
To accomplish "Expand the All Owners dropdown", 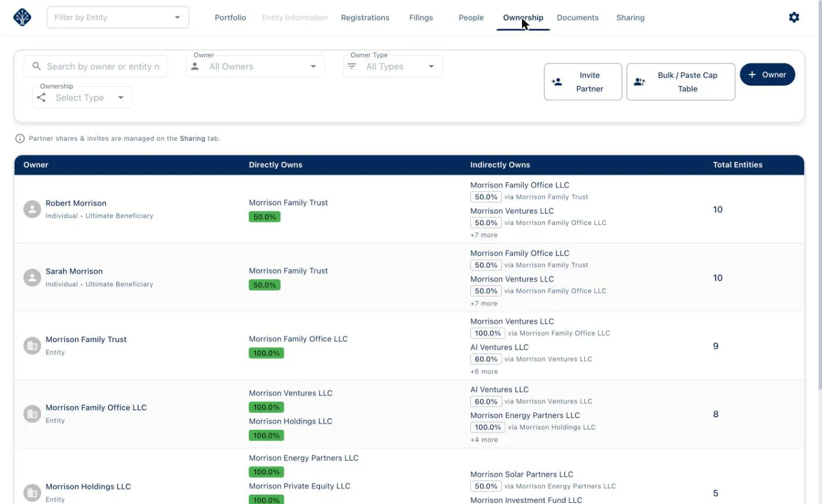I will click(255, 66).
